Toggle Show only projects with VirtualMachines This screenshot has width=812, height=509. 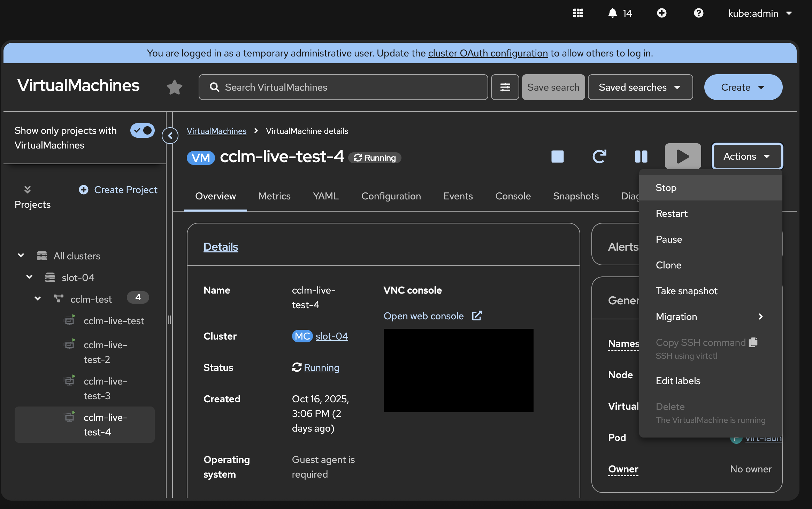coord(142,131)
